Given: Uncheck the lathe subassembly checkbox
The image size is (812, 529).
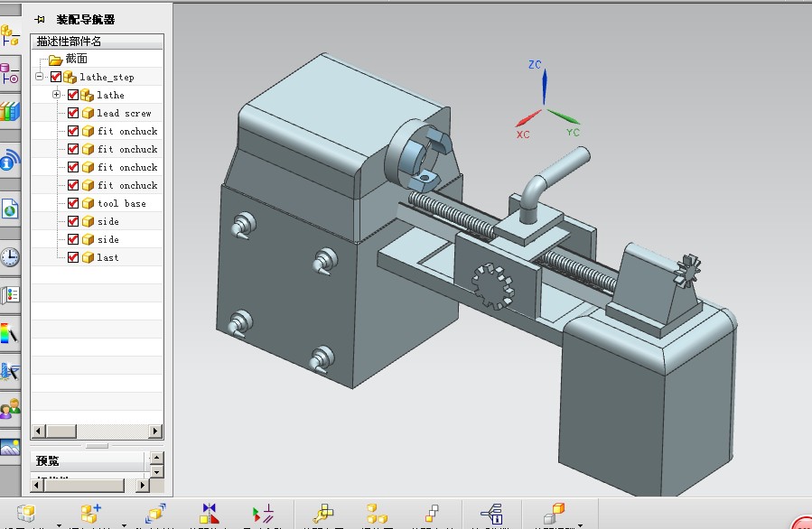Looking at the screenshot, I should 73,96.
